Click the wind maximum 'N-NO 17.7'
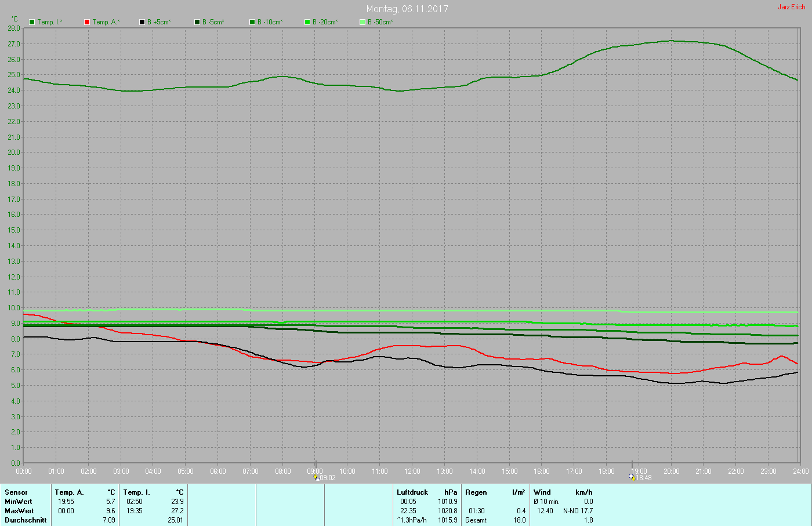 click(x=578, y=511)
